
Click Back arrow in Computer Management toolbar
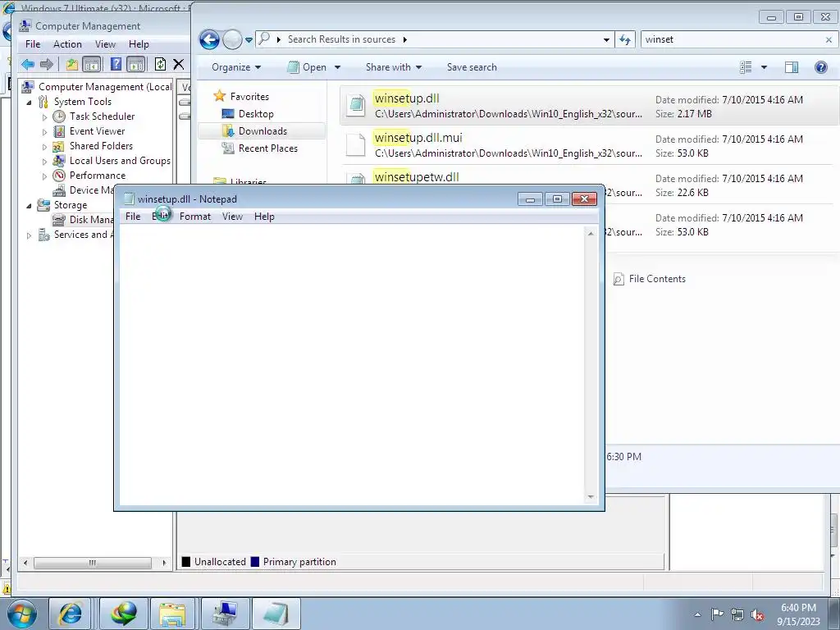click(27, 64)
